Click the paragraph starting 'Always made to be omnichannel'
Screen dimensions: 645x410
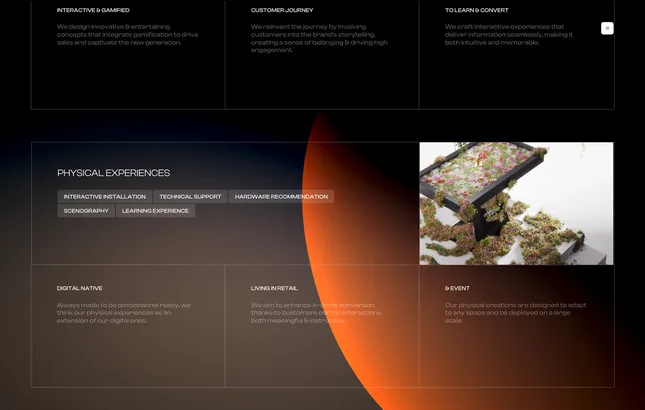(123, 313)
